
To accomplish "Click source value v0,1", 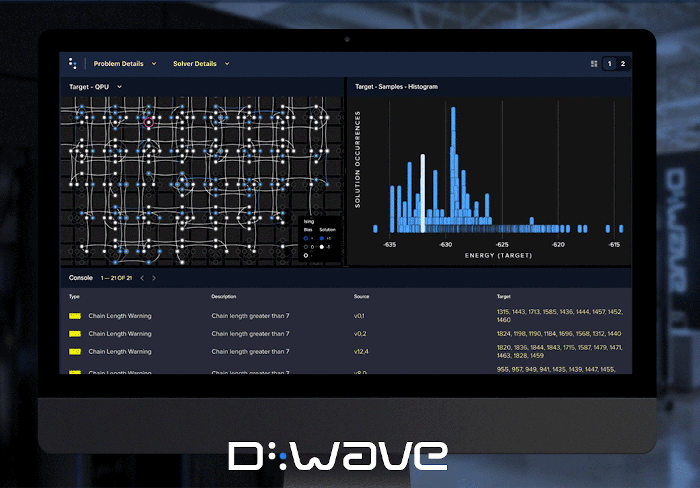I will [359, 316].
